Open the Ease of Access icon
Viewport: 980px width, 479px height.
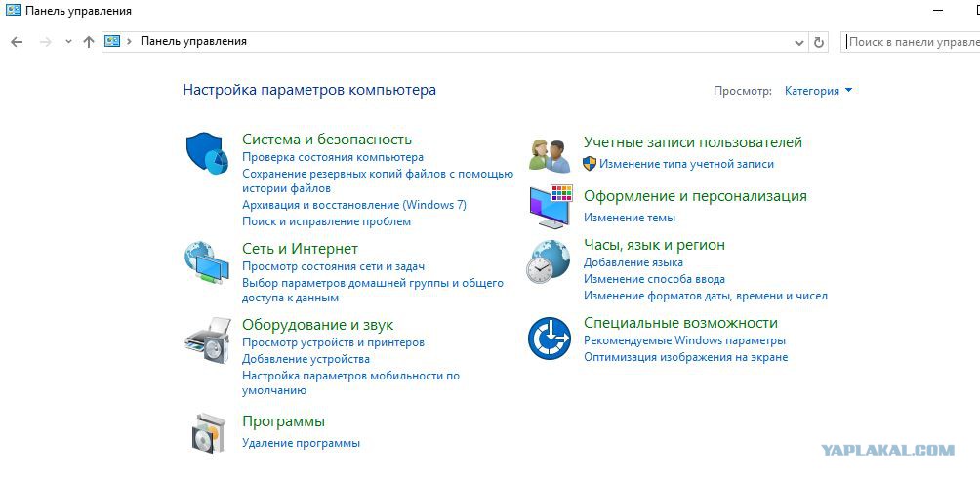[550, 339]
